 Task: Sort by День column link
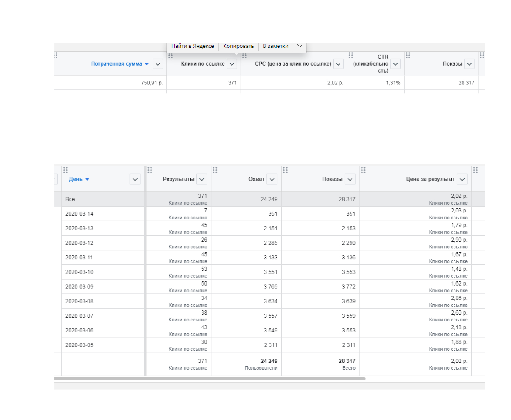[x=76, y=179]
